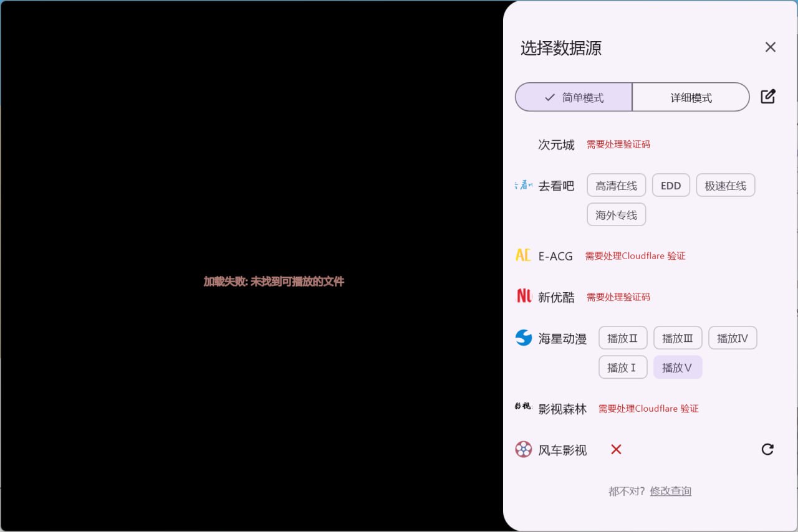Viewport: 798px width, 532px height.
Task: Click the 影视森林 source logo
Action: (x=524, y=407)
